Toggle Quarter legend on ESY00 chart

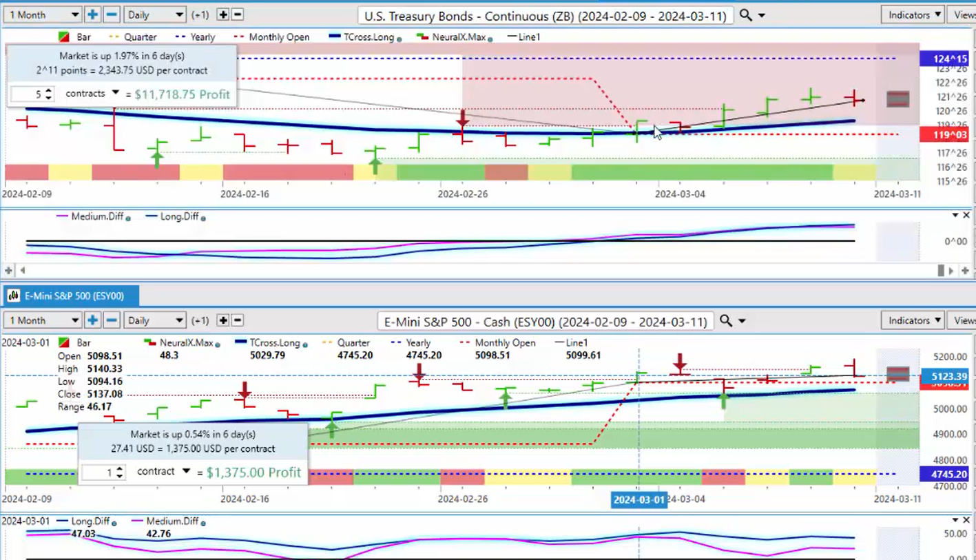point(345,342)
